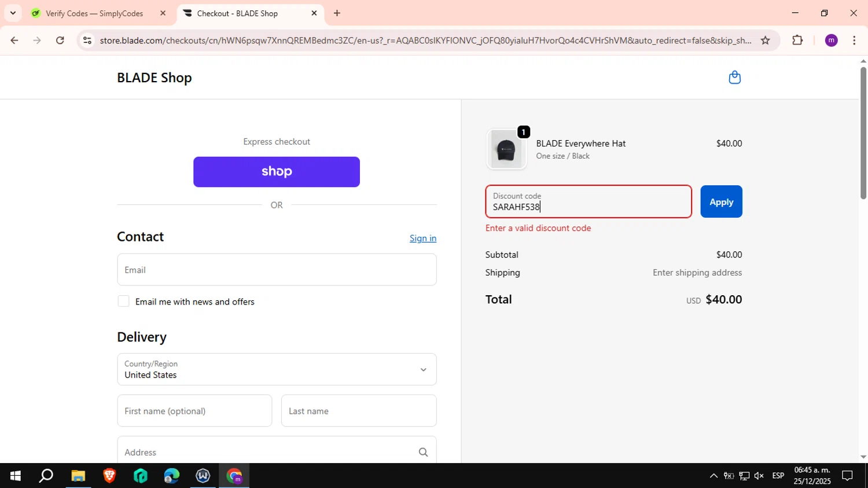Viewport: 868px width, 488px height.
Task: Click the Apply discount button
Action: 721,201
